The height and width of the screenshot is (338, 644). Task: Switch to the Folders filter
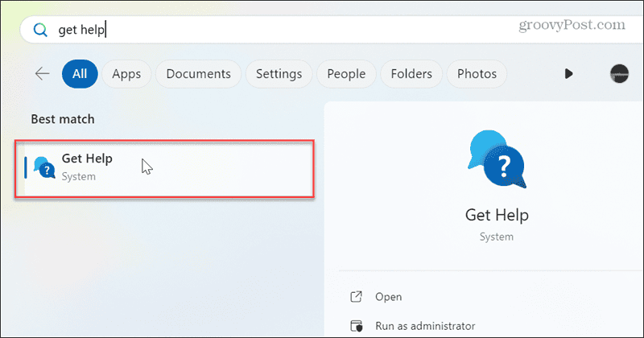point(411,74)
